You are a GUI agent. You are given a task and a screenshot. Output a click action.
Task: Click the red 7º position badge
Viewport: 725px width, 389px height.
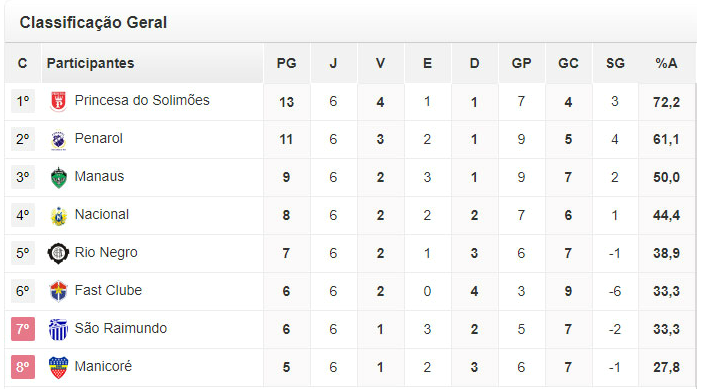23,329
